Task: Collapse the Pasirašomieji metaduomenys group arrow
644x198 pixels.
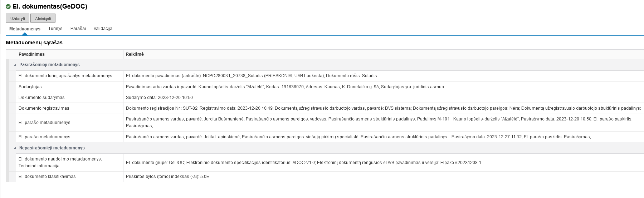Action: click(15, 65)
